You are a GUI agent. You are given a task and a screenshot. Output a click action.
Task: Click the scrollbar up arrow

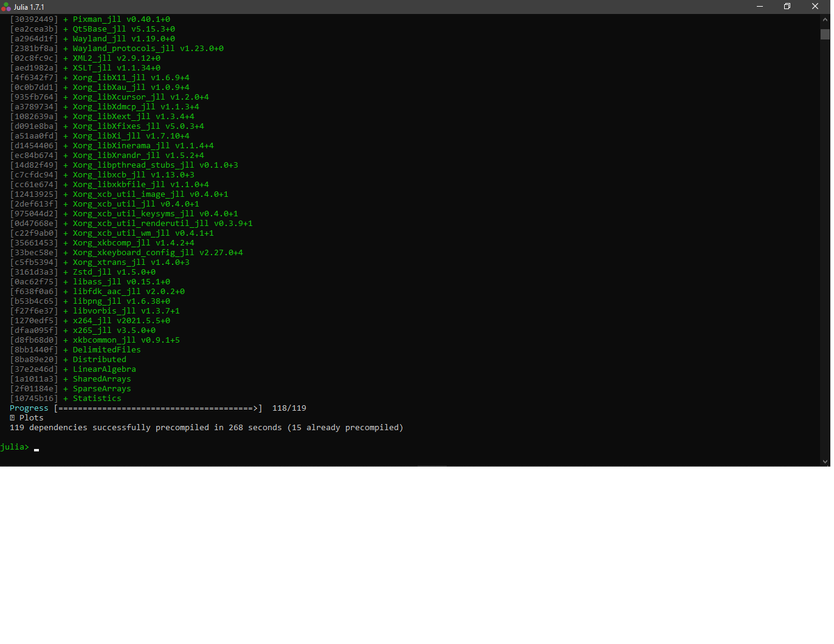tap(825, 19)
